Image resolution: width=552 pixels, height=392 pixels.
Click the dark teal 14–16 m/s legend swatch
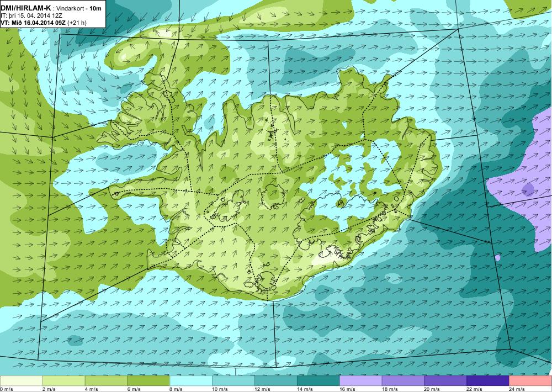[x=319, y=381]
